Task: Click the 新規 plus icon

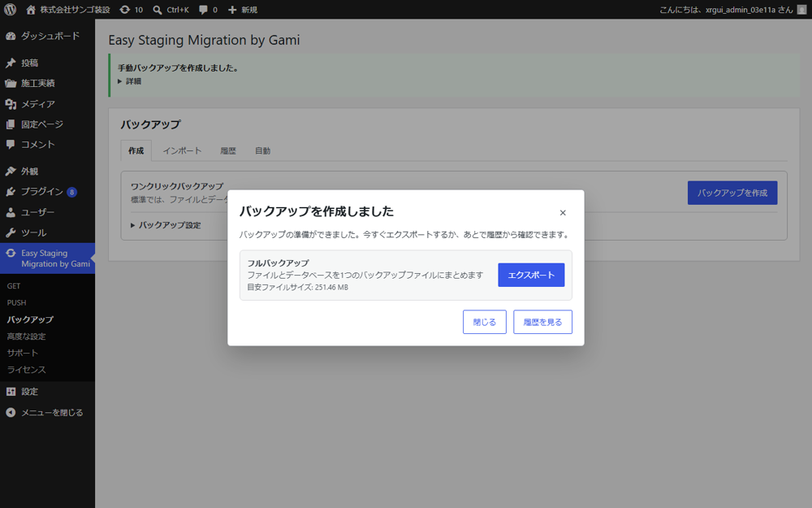Action: (232, 9)
